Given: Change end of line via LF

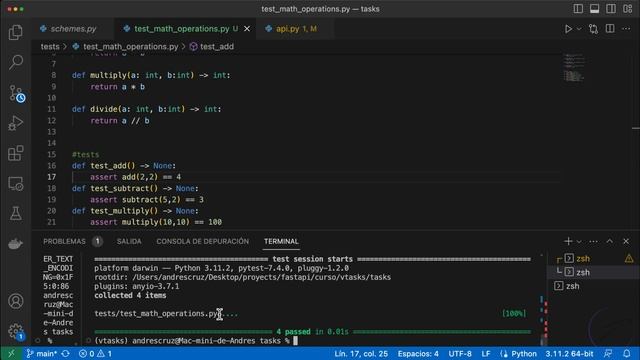Looking at the screenshot, I should [486, 353].
